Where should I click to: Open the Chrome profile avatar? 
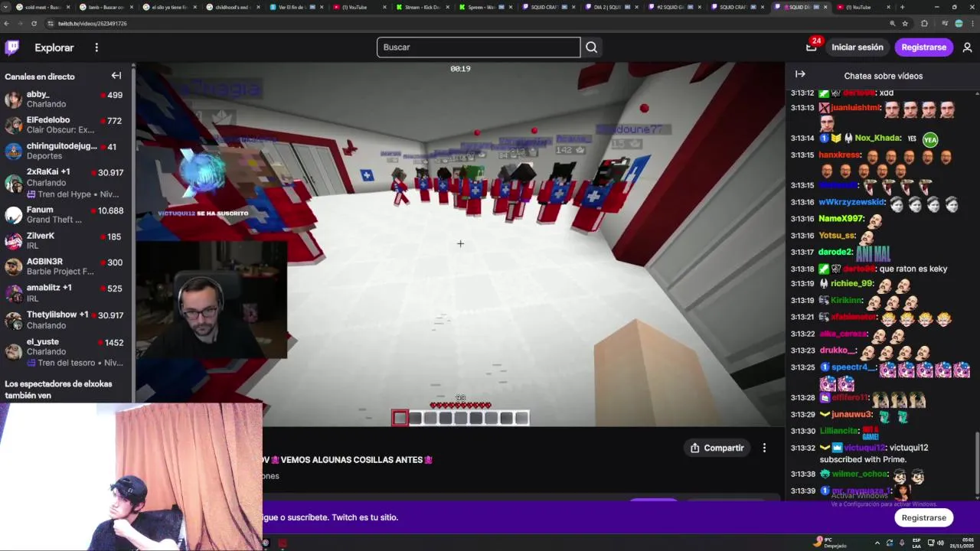[959, 24]
